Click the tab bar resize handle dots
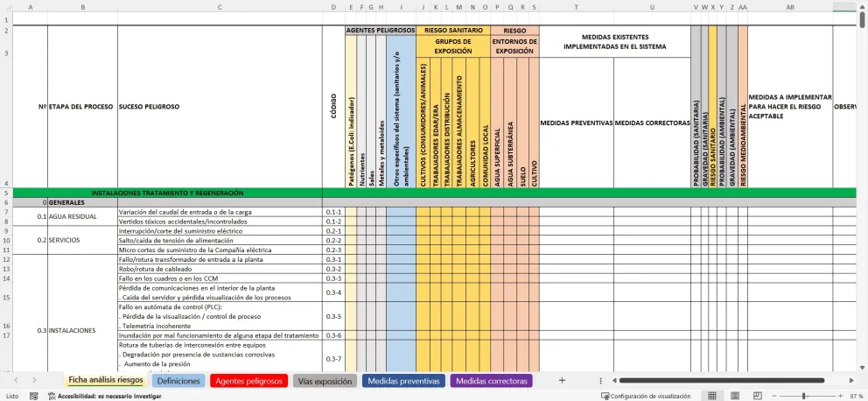 (600, 381)
